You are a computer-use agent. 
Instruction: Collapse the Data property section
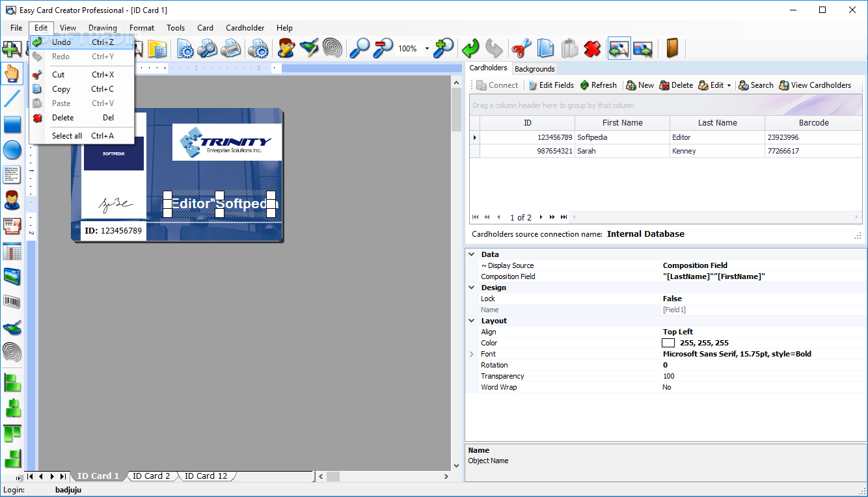(x=471, y=254)
